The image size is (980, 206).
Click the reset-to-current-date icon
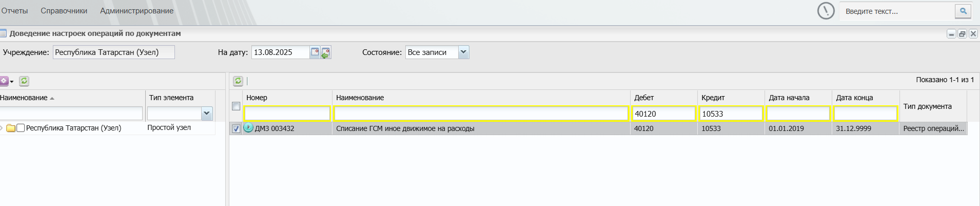coord(326,52)
